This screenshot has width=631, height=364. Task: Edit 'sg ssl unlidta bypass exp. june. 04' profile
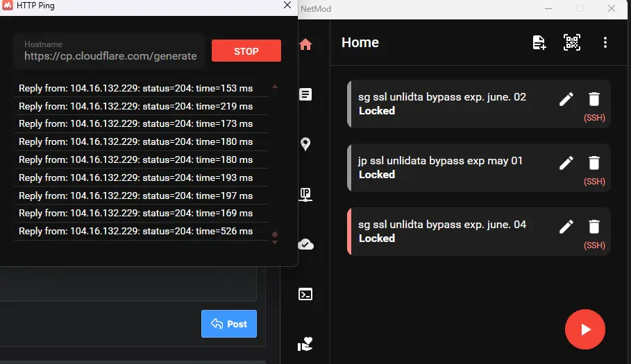[566, 227]
